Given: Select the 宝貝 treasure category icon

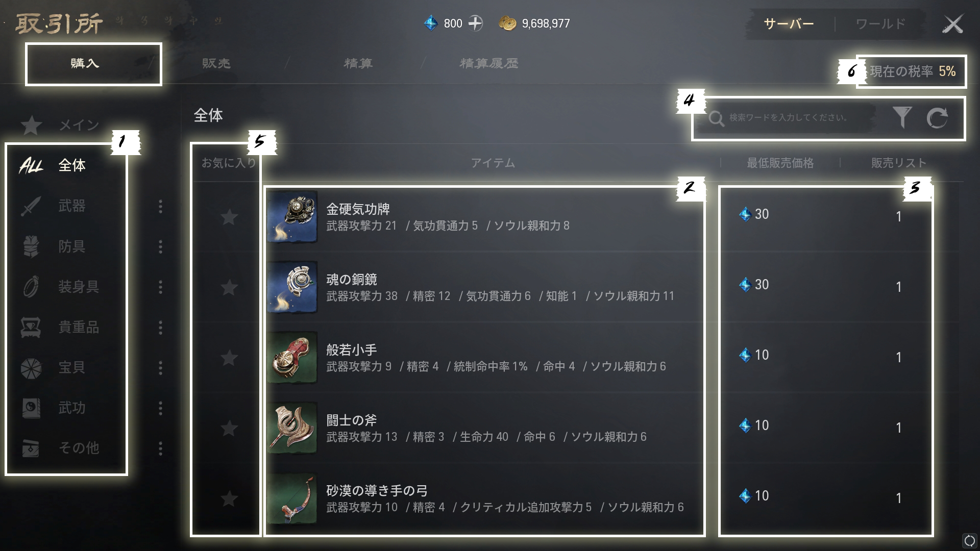Looking at the screenshot, I should (x=31, y=367).
